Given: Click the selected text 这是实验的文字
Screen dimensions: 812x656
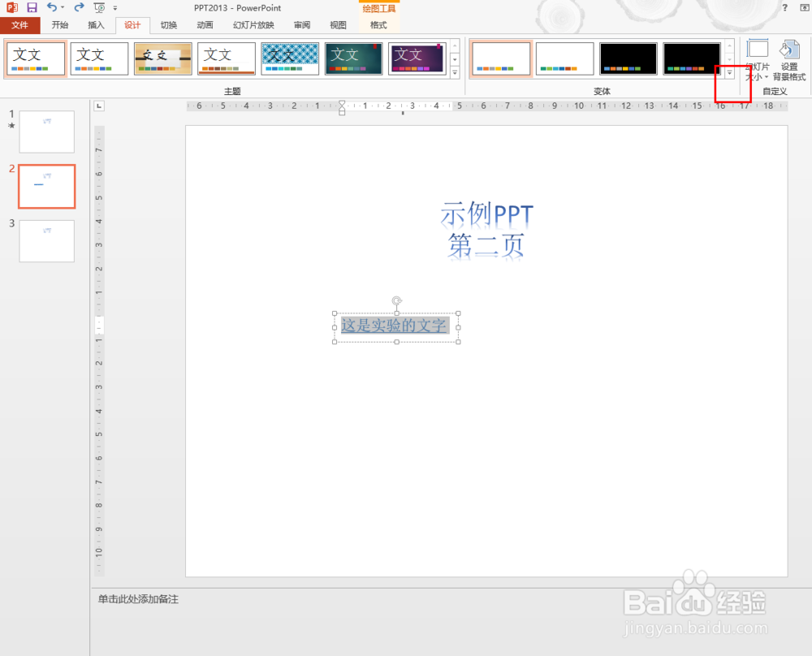Looking at the screenshot, I should pos(394,325).
